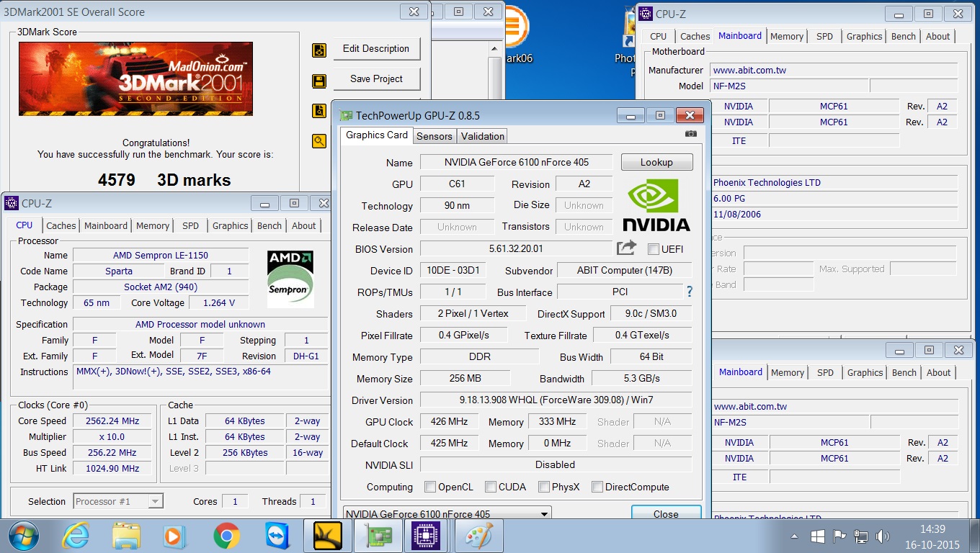Click the icon beside Edit Description in 3DMark
Viewport: 980px width, 553px height.
[x=319, y=50]
